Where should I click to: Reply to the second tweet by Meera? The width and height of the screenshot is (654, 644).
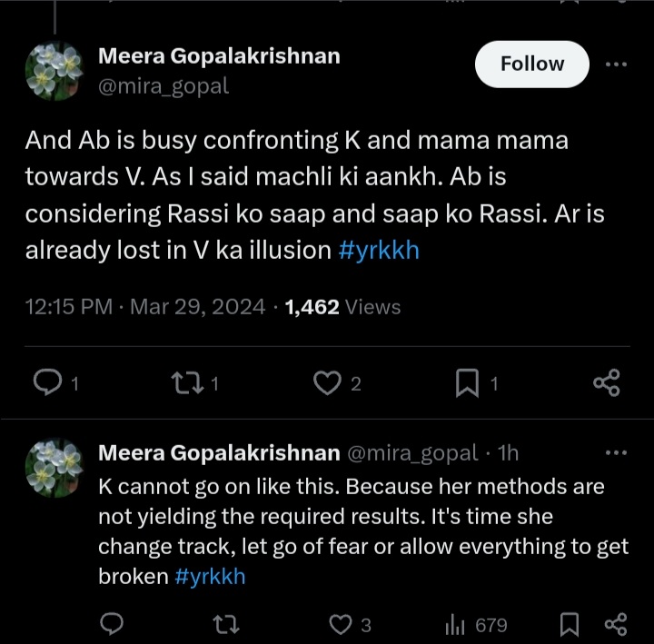[x=112, y=624]
